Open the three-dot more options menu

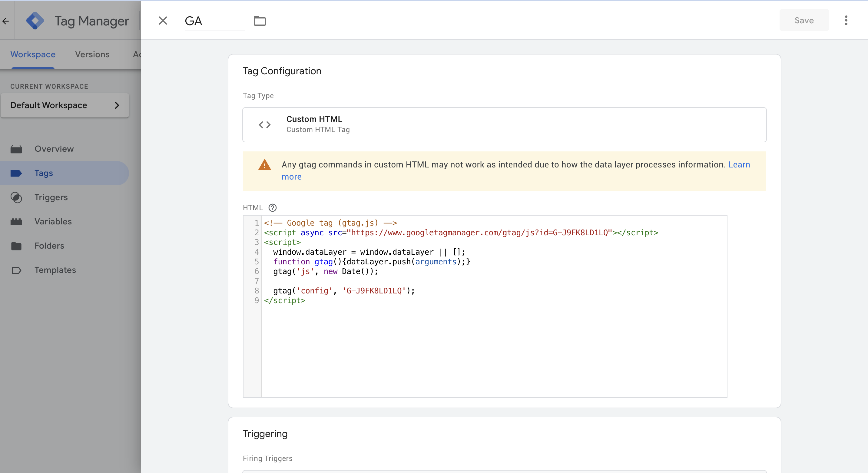846,21
